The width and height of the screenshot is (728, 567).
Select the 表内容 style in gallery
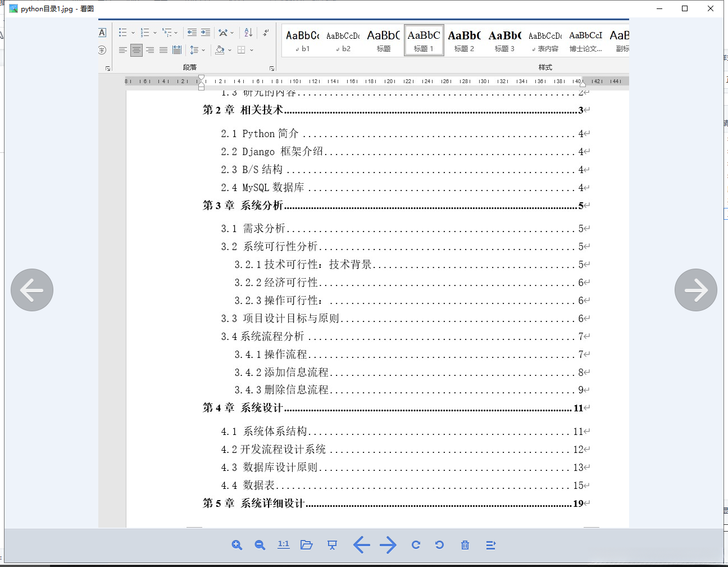pyautogui.click(x=544, y=40)
